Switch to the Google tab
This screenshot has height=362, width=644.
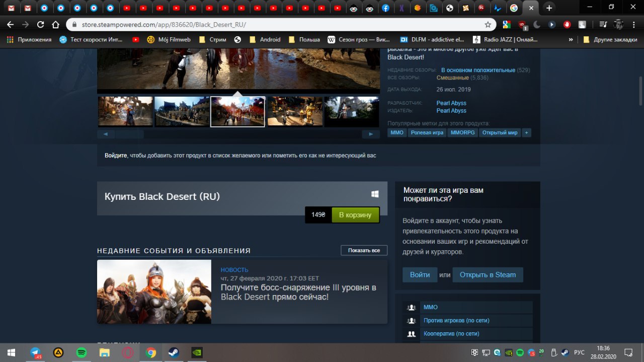click(x=514, y=8)
